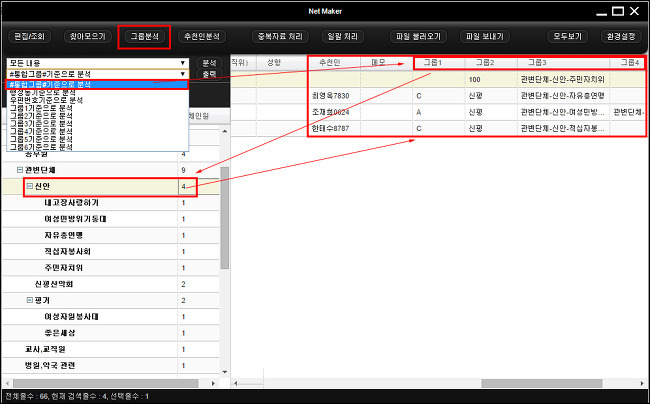The height and width of the screenshot is (404, 650).
Task: Collapse the 신안 tree node
Action: (29, 186)
